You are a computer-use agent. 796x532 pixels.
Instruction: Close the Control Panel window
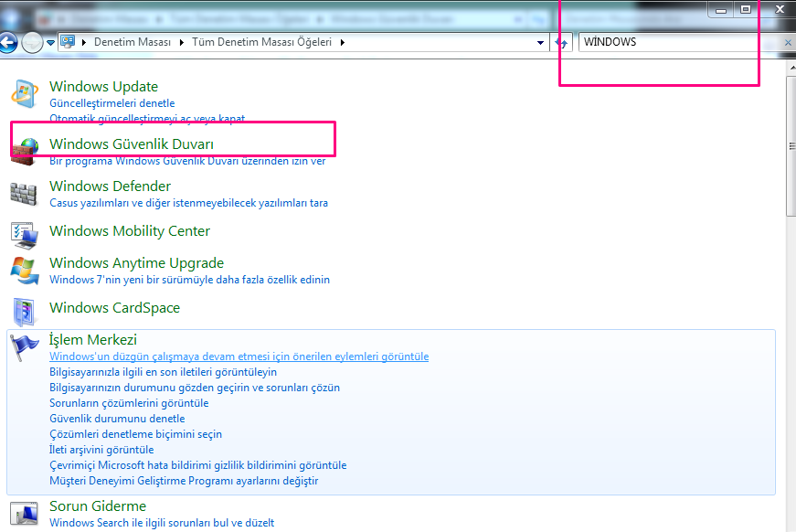pos(780,10)
